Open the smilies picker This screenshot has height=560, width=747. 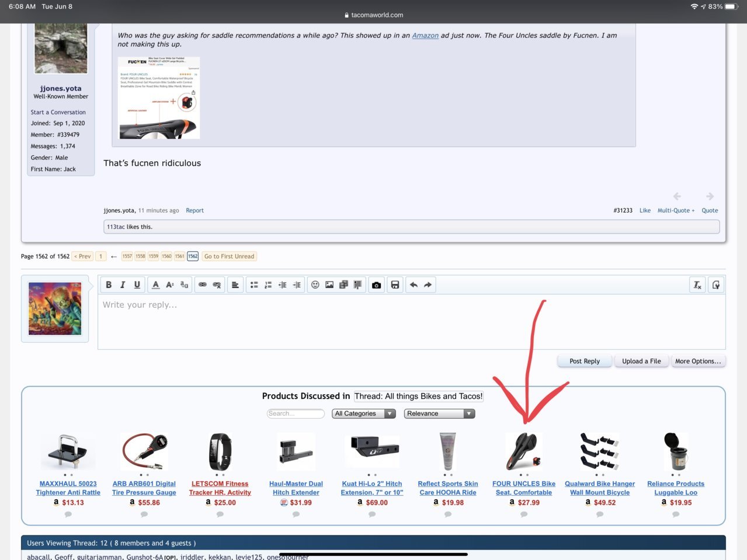point(315,285)
